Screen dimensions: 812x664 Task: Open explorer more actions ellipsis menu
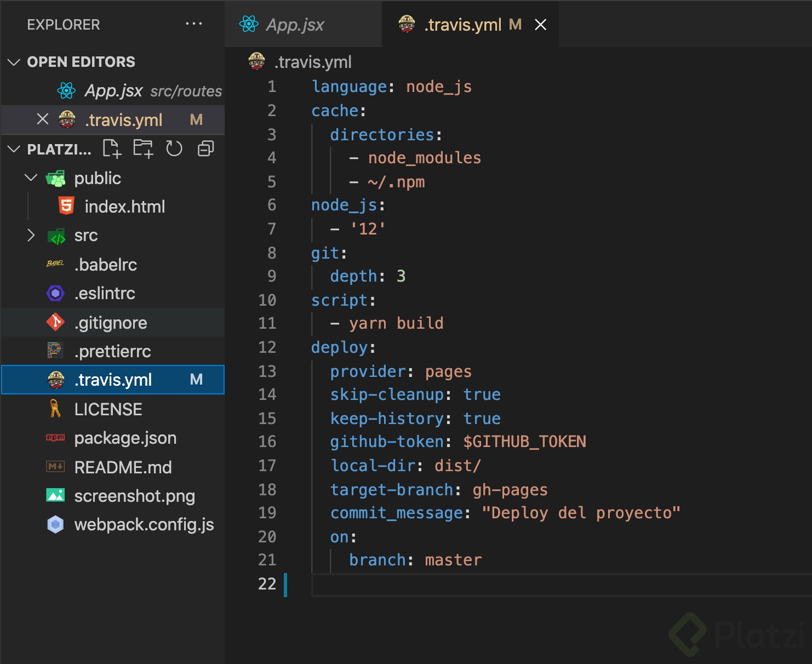[x=194, y=24]
